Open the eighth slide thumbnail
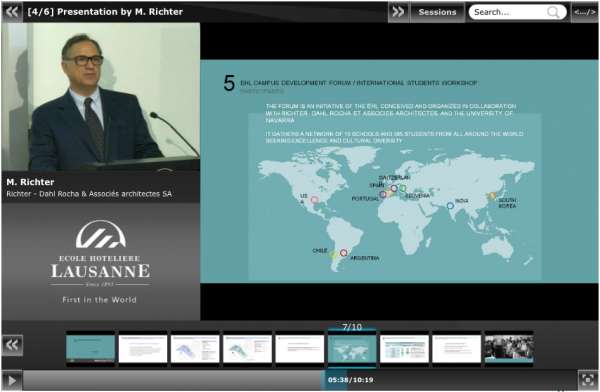 coord(457,348)
